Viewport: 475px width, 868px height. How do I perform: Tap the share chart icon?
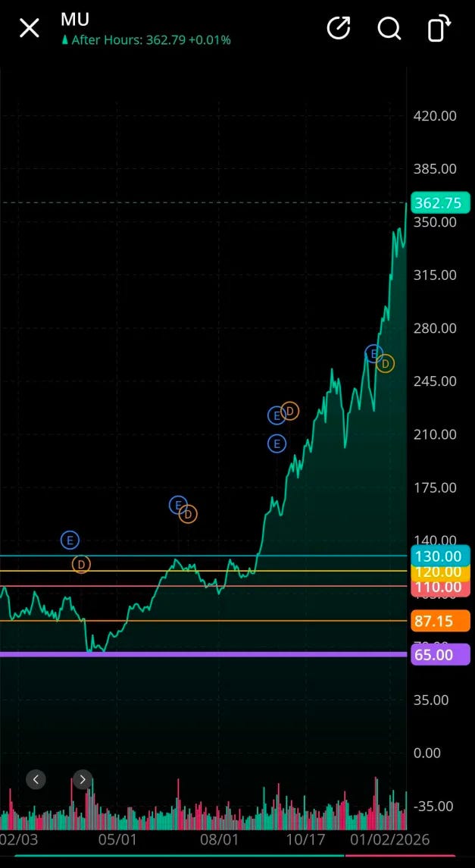pos(339,28)
